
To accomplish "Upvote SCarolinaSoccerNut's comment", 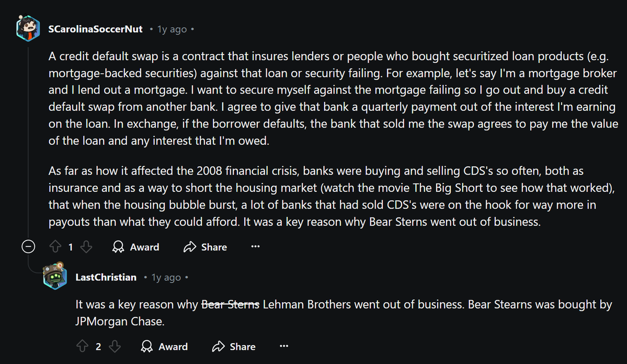I will pyautogui.click(x=55, y=247).
